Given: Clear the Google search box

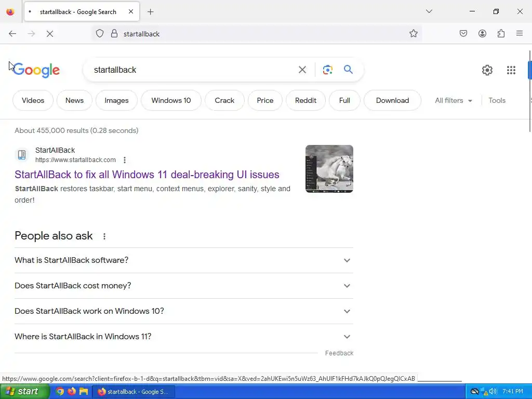Looking at the screenshot, I should (x=302, y=70).
